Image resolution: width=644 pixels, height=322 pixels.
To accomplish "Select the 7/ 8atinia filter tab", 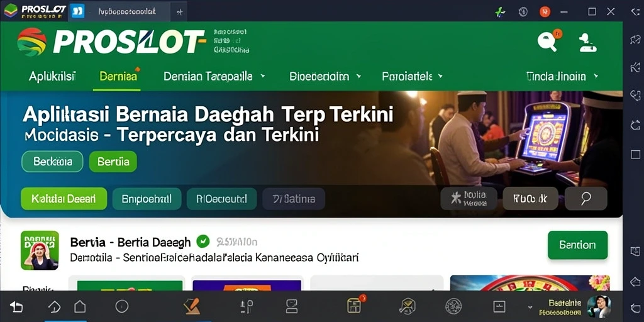I will (x=294, y=199).
